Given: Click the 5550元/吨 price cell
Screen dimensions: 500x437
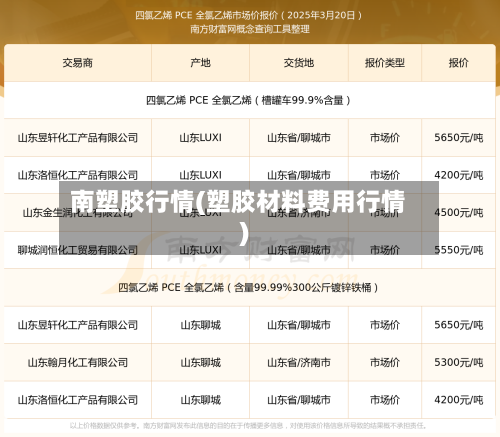Looking at the screenshot, I should [x=458, y=250].
